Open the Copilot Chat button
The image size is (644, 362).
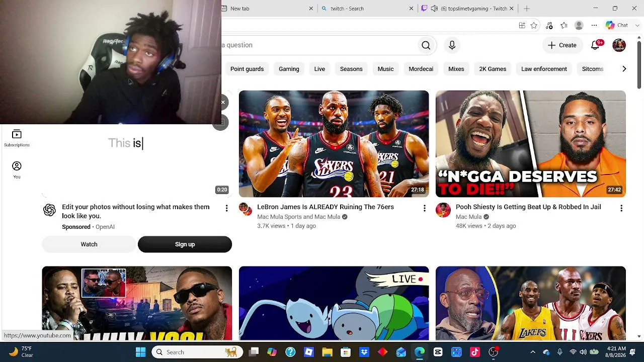click(616, 25)
